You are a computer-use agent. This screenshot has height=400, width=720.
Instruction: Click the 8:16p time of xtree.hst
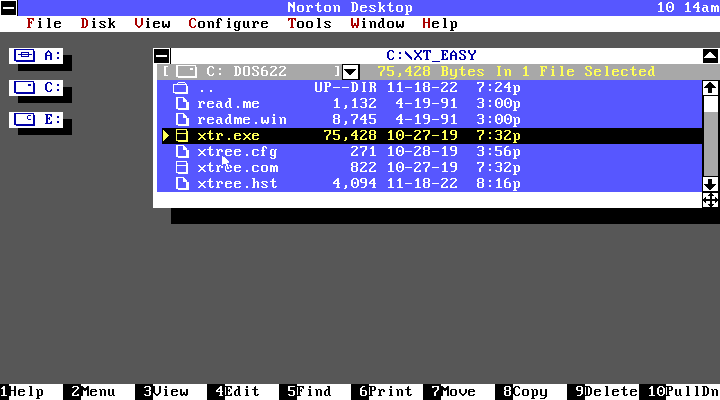click(x=498, y=184)
